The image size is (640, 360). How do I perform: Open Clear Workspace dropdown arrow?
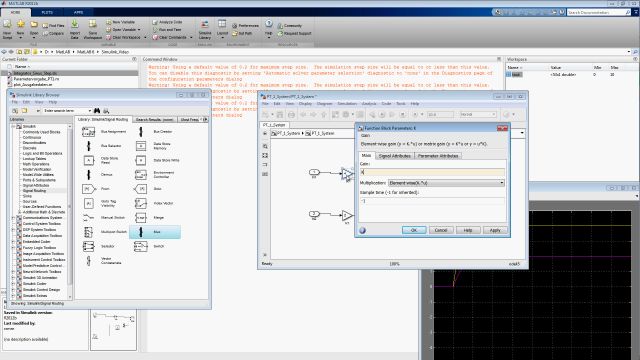(x=145, y=37)
